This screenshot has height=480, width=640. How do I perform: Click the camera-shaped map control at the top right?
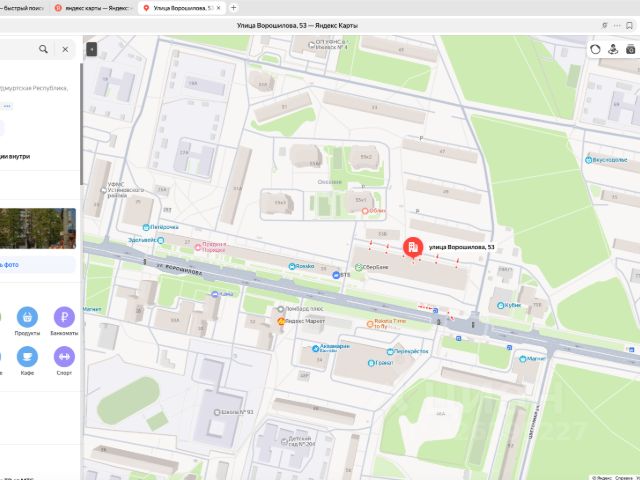pyautogui.click(x=631, y=49)
